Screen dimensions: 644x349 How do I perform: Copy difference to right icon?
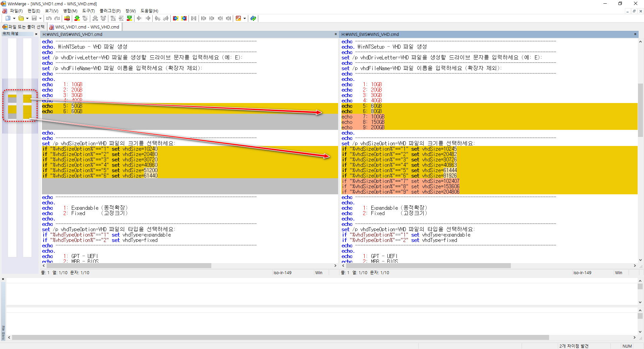(140, 18)
